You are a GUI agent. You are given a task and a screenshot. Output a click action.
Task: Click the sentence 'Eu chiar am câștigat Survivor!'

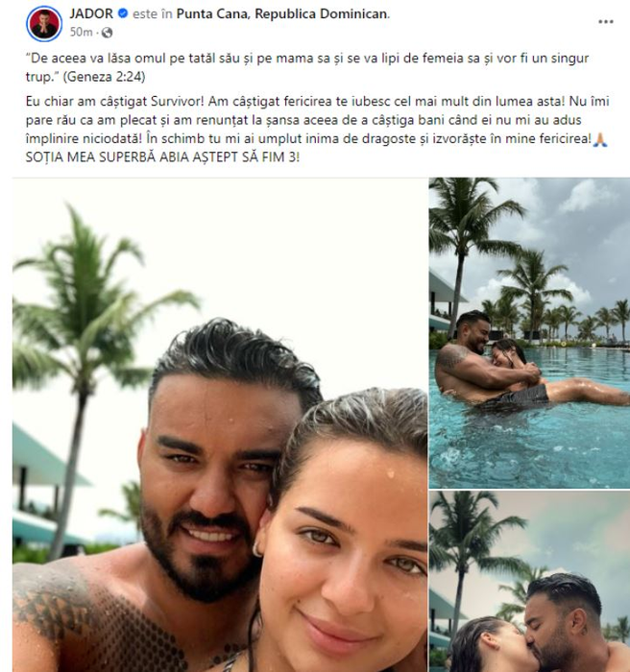[x=115, y=102]
